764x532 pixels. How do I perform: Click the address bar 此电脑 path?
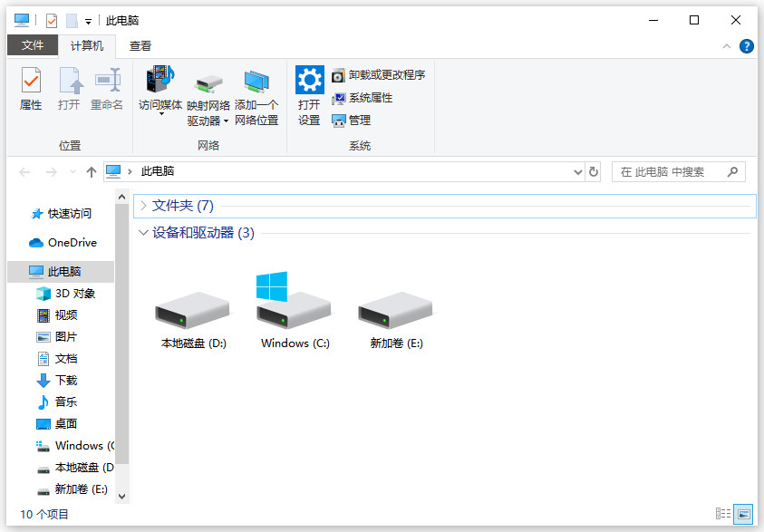158,171
